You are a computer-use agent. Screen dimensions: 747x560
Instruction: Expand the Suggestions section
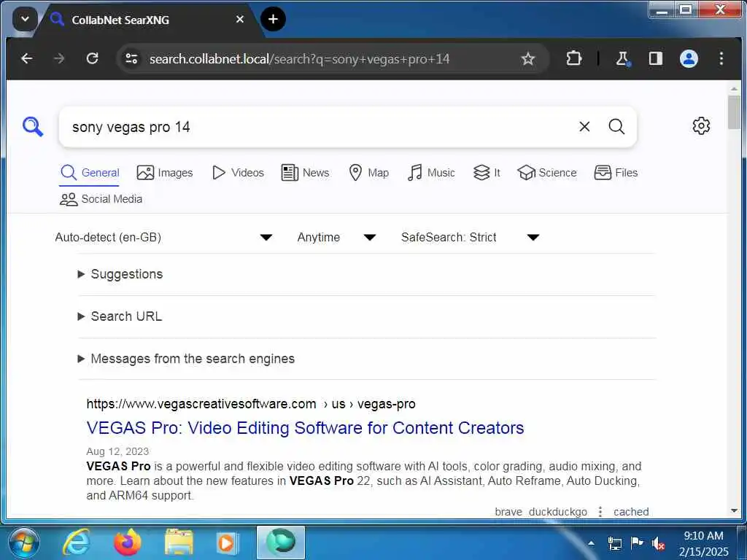[x=120, y=274]
